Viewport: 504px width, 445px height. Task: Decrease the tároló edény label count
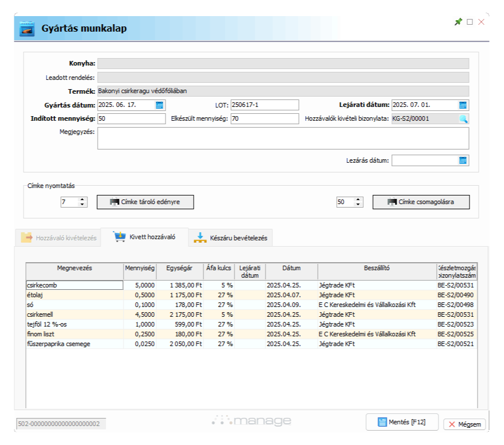click(83, 205)
